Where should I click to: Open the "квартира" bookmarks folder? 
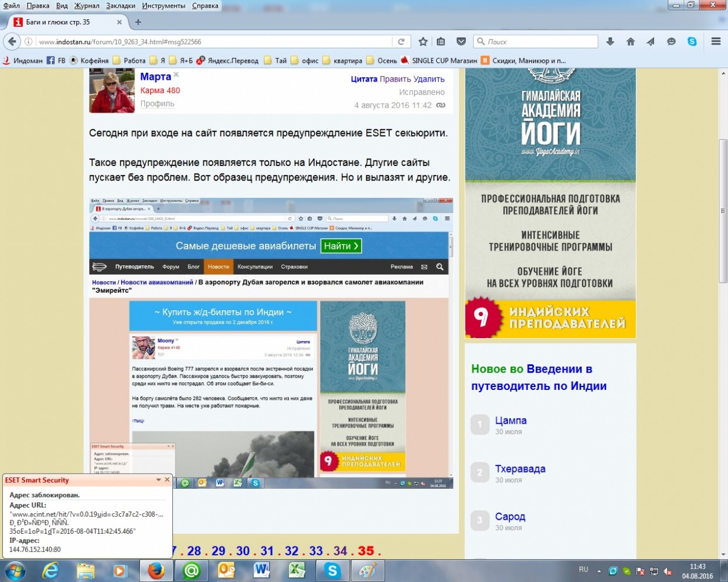[x=347, y=61]
